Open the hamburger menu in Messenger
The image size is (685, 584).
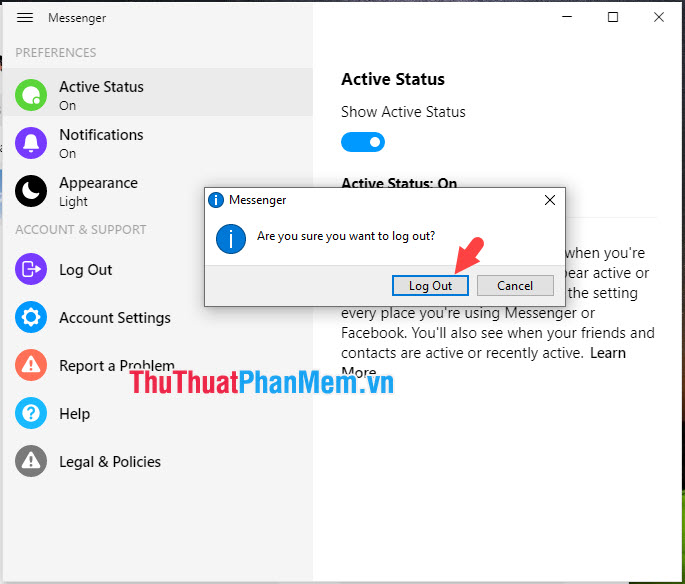click(25, 17)
